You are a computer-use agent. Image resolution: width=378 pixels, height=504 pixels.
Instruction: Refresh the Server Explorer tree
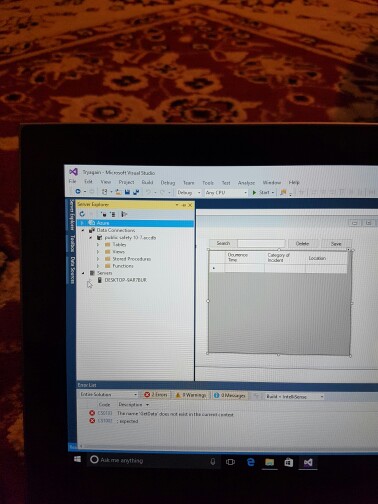[x=82, y=214]
